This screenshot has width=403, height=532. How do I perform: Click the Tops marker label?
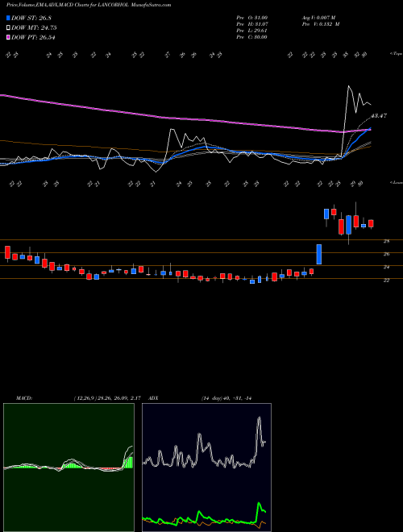coord(396,54)
